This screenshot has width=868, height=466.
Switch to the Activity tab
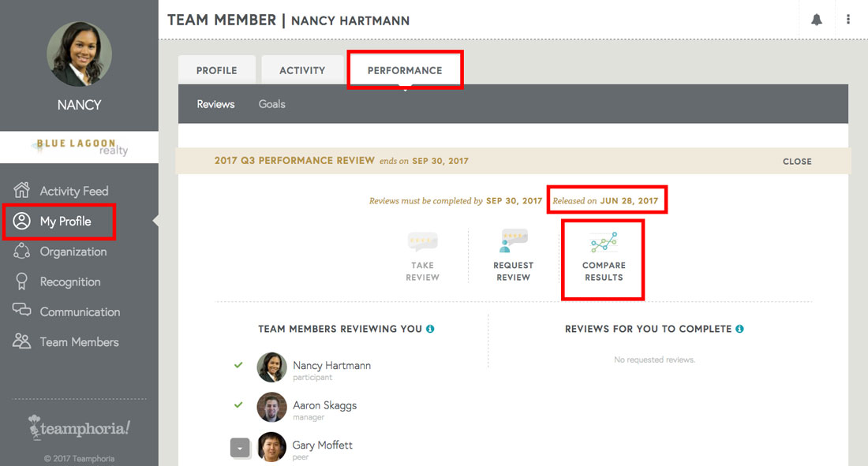302,69
